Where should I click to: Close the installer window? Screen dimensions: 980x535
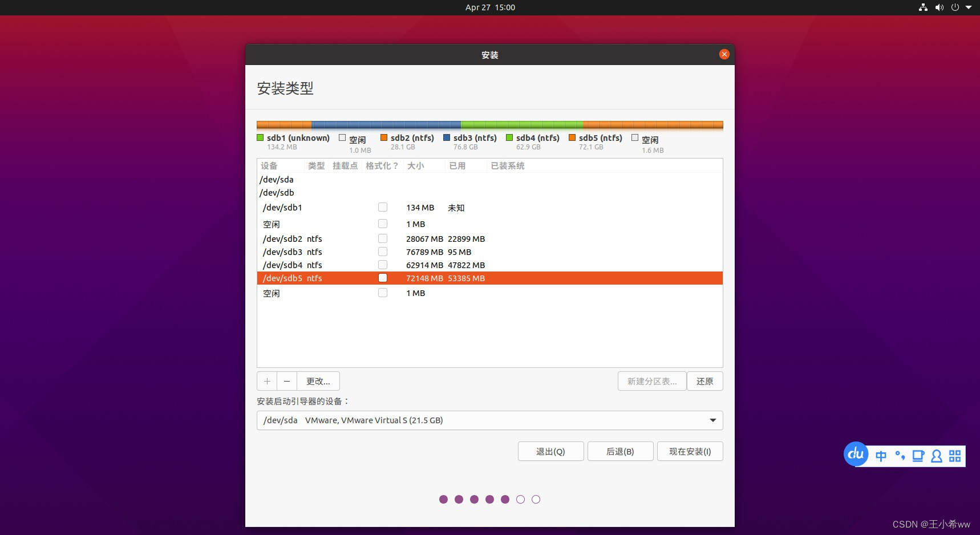tap(724, 54)
